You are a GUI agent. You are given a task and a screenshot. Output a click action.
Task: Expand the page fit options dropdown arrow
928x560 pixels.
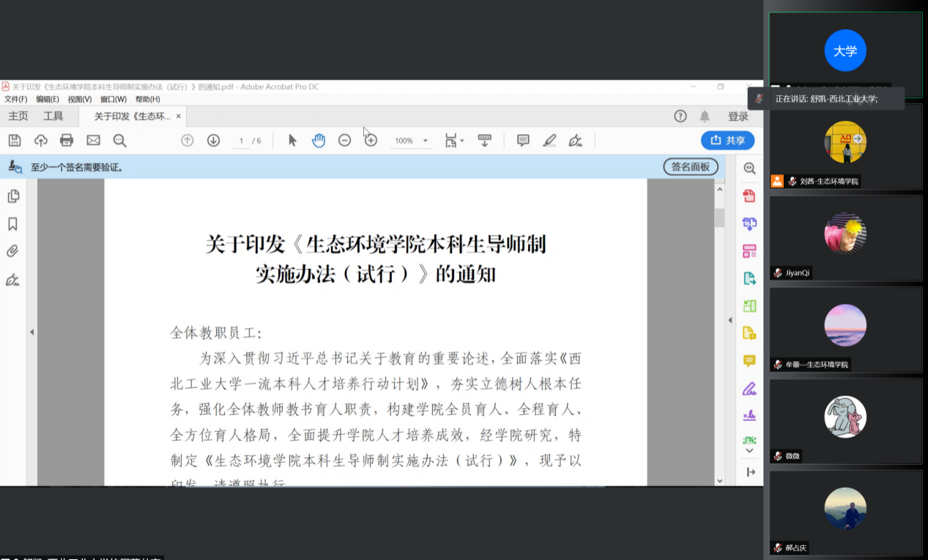click(462, 141)
